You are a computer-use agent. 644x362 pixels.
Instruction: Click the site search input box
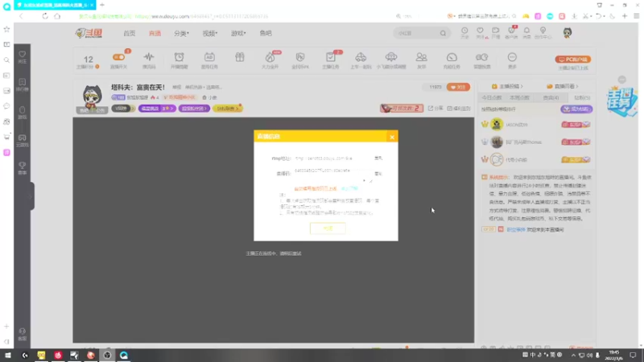click(x=416, y=33)
